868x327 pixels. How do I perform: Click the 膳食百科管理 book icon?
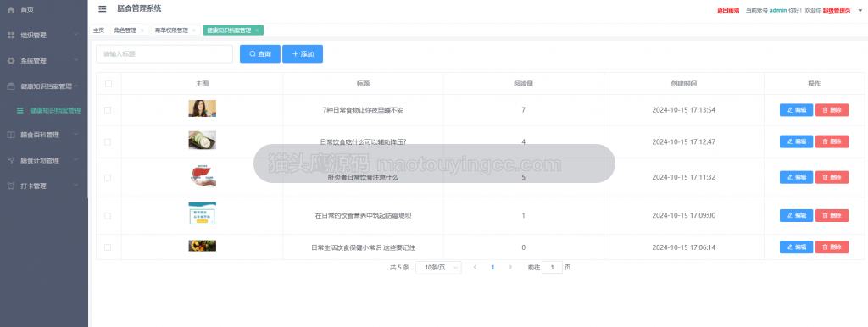click(x=10, y=135)
